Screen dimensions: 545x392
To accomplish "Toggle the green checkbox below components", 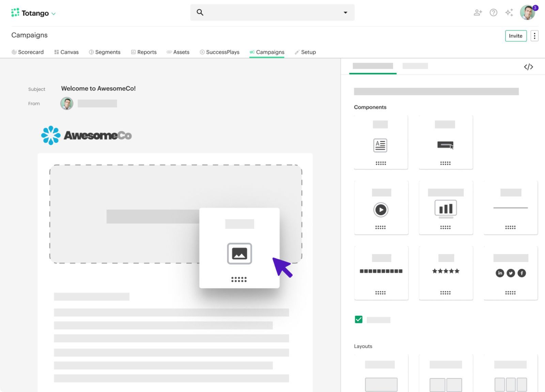I will point(358,319).
